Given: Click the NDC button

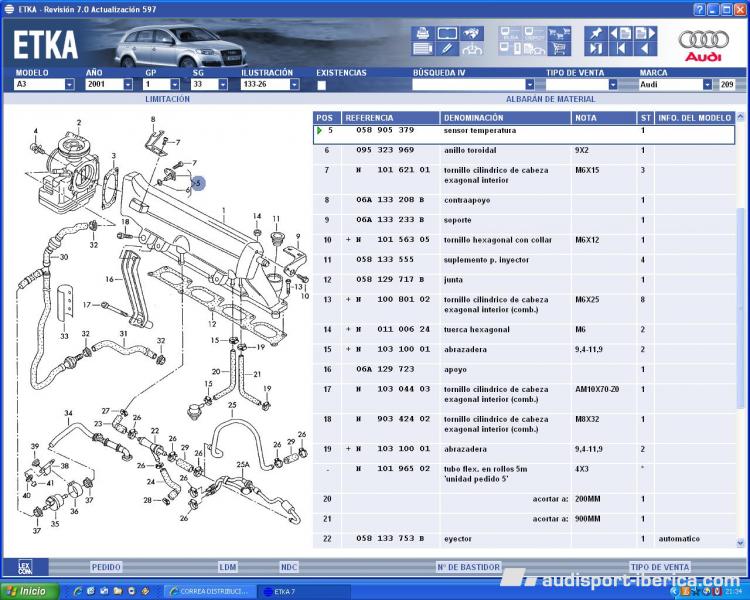Looking at the screenshot, I should (x=289, y=567).
